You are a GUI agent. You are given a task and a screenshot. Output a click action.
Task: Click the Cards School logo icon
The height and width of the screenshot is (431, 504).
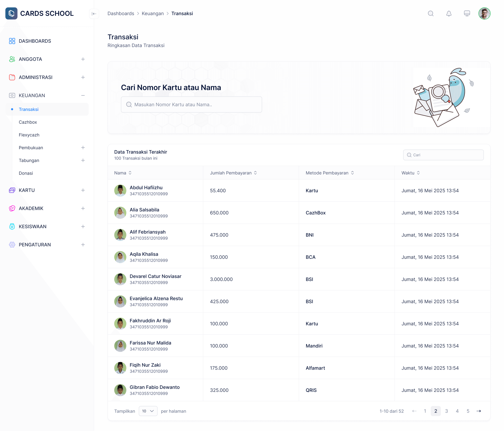point(11,14)
